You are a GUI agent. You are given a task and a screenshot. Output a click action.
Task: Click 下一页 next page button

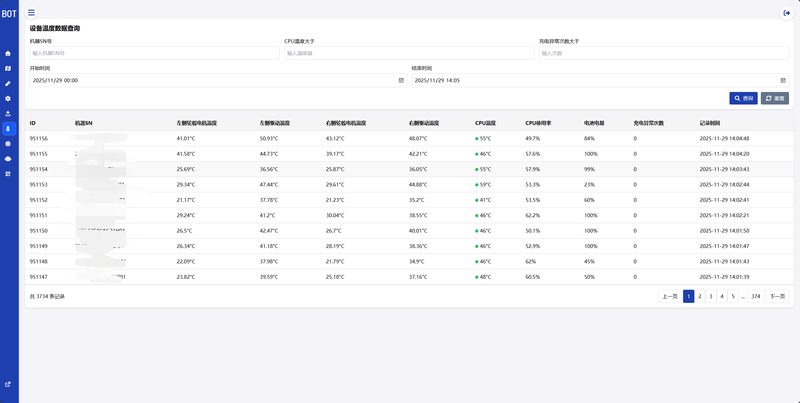tap(777, 296)
